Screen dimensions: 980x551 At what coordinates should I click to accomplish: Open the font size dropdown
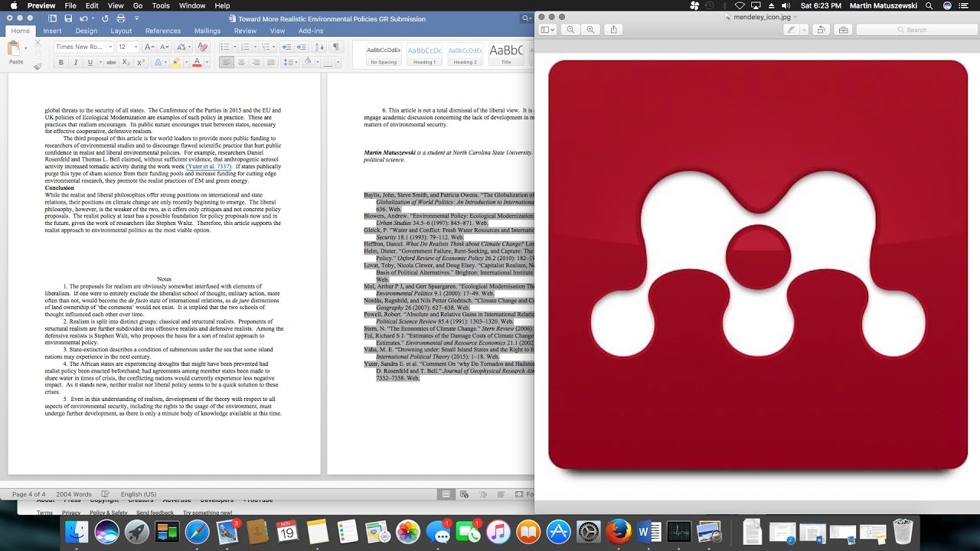[x=136, y=47]
